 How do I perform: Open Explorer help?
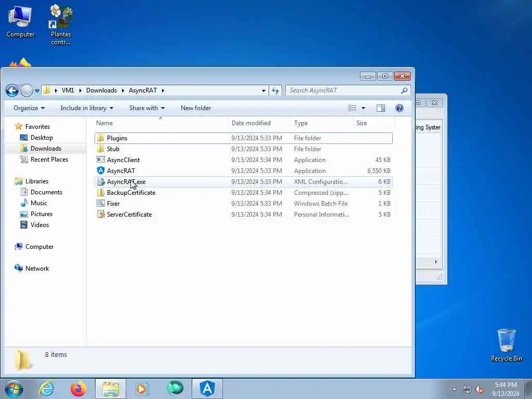400,108
